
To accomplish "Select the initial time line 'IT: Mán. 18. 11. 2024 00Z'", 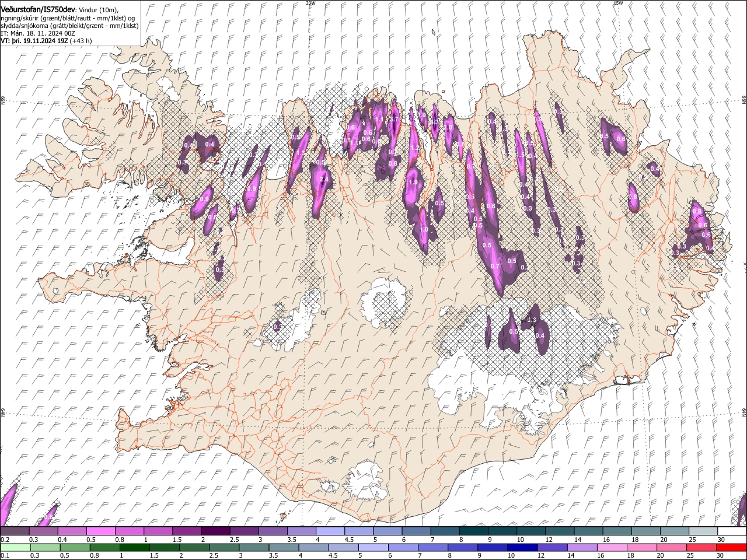I will click(38, 33).
